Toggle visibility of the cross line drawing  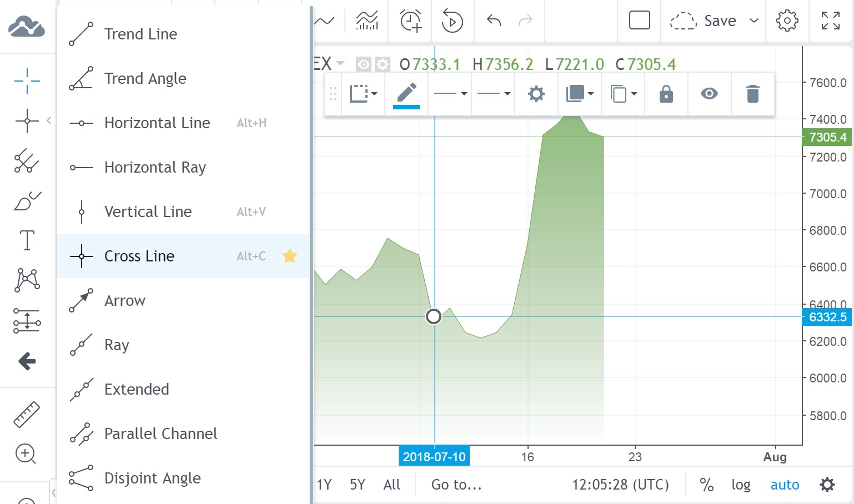(x=709, y=94)
